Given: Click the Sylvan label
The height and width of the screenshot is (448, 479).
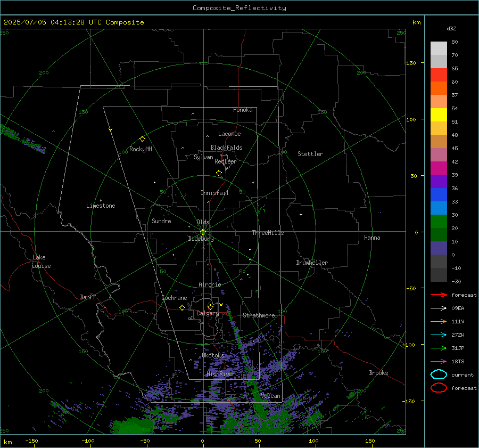Looking at the screenshot, I should click(x=203, y=157).
